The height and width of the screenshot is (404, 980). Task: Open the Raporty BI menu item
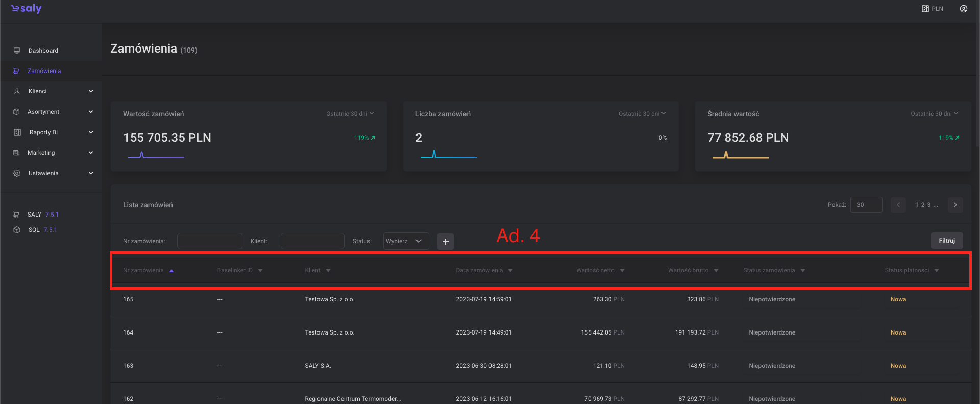point(43,132)
